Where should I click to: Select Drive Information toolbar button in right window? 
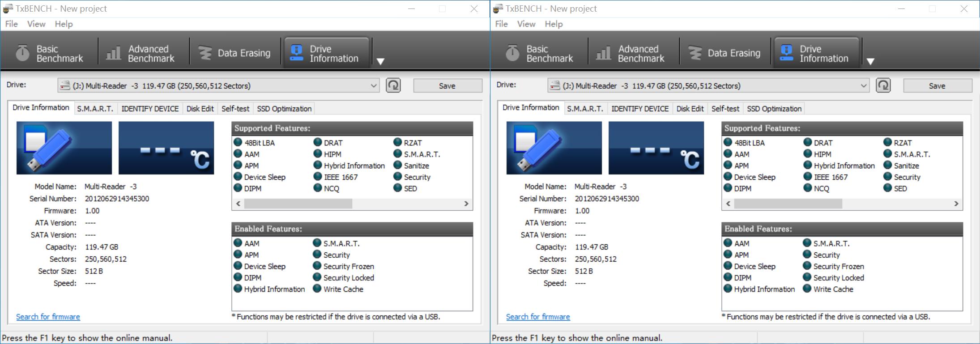point(817,53)
